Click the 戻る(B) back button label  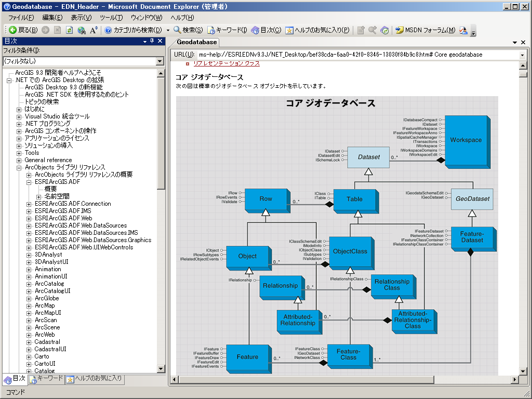point(28,30)
